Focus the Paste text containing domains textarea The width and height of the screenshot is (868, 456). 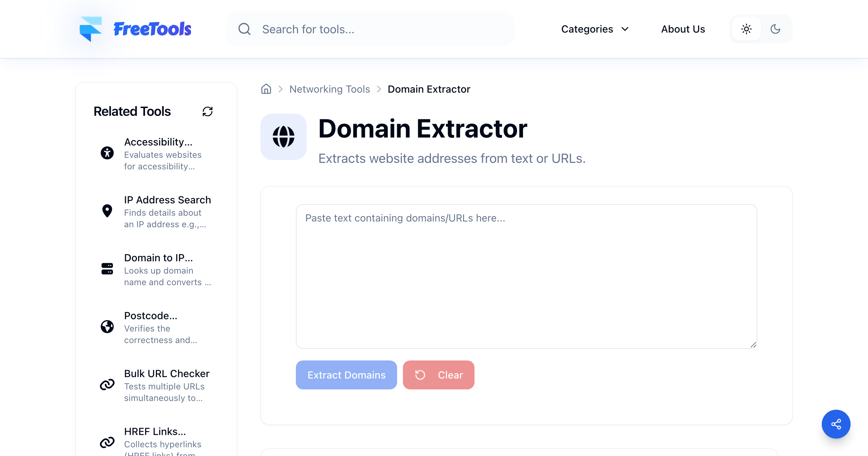[x=527, y=276]
